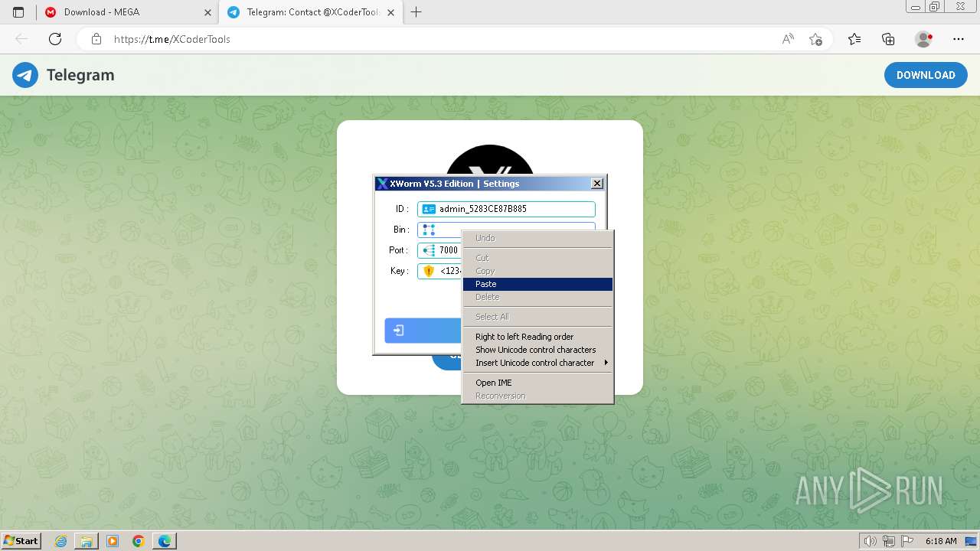Screen dimensions: 980x551
Task: Choose Undo from the context menu
Action: [537, 238]
